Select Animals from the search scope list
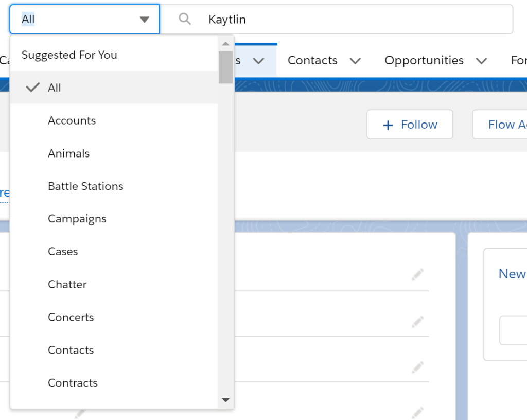527x420 pixels. [x=68, y=153]
